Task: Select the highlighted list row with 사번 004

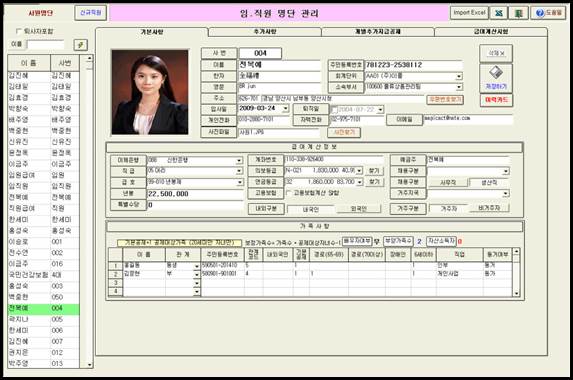Action: coord(43,308)
